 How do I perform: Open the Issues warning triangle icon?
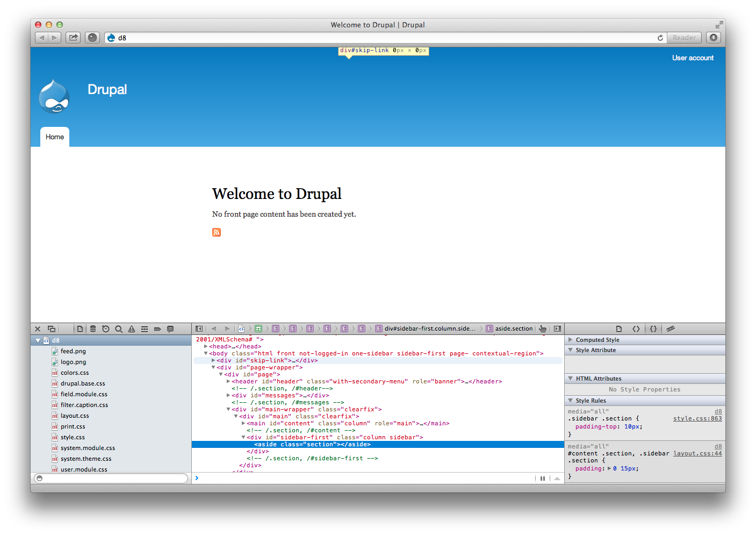132,329
